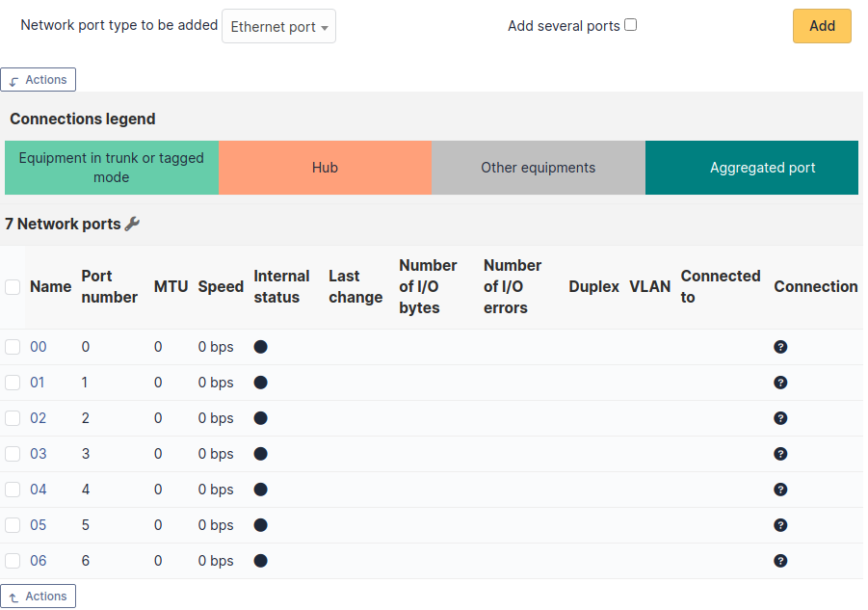
Task: Click the '7 Network ports' heading text
Action: coord(63,224)
